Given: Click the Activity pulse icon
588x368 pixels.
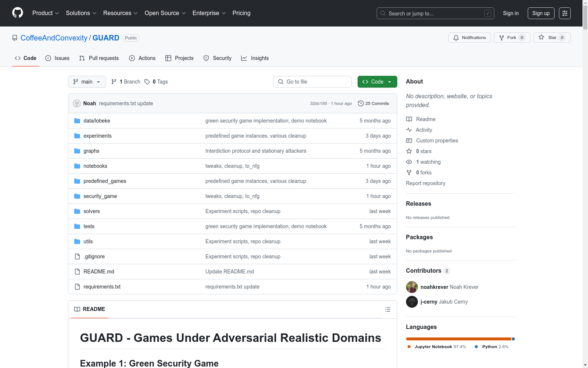Looking at the screenshot, I should point(409,130).
